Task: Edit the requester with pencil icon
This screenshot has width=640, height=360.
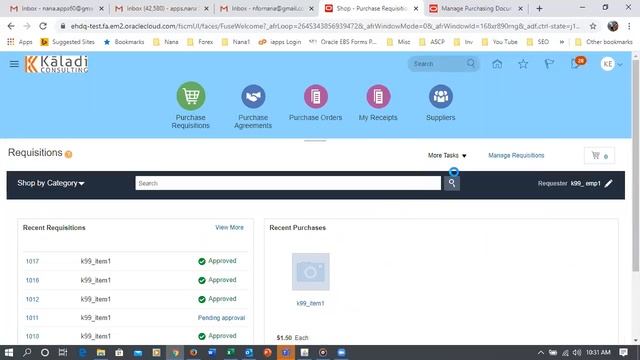Action: [609, 184]
